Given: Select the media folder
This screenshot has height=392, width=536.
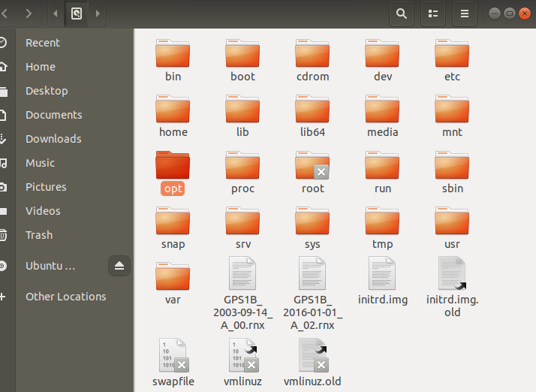Looking at the screenshot, I should click(383, 116).
